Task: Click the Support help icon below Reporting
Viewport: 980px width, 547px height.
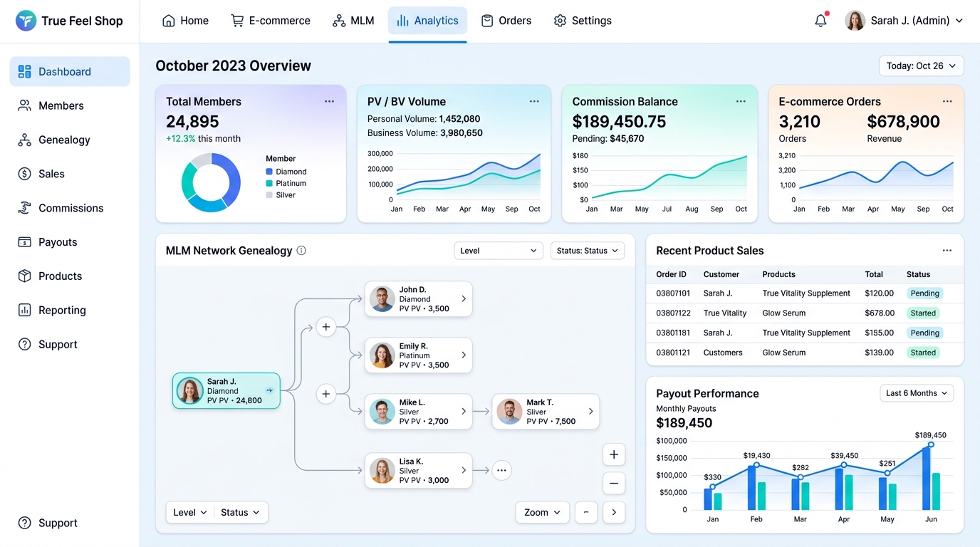Action: coord(25,344)
